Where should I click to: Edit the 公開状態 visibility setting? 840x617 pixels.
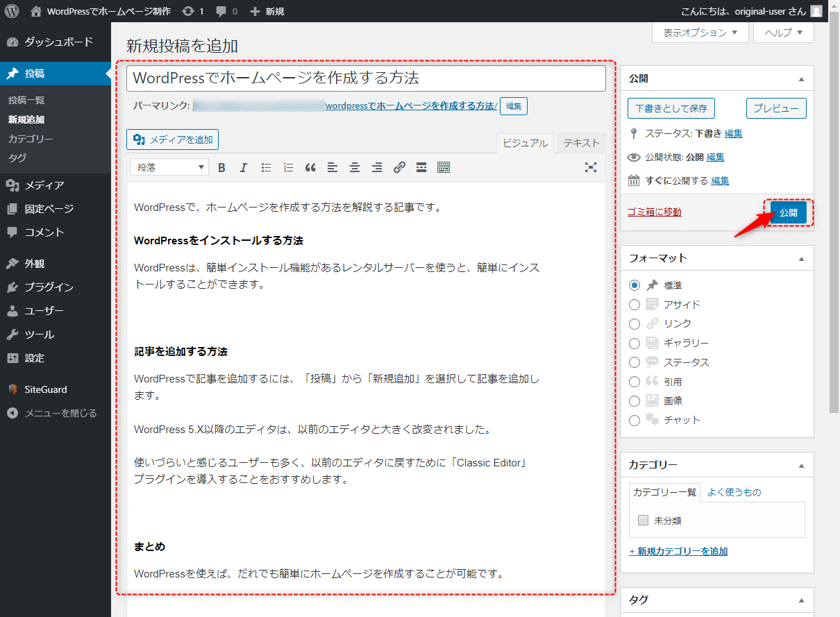point(715,157)
